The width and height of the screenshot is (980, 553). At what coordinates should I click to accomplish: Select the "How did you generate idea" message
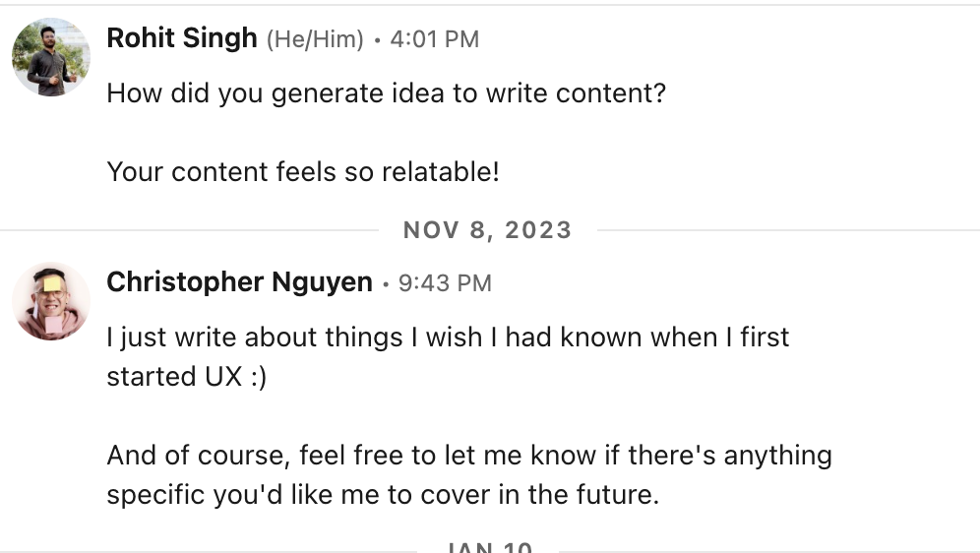click(386, 93)
